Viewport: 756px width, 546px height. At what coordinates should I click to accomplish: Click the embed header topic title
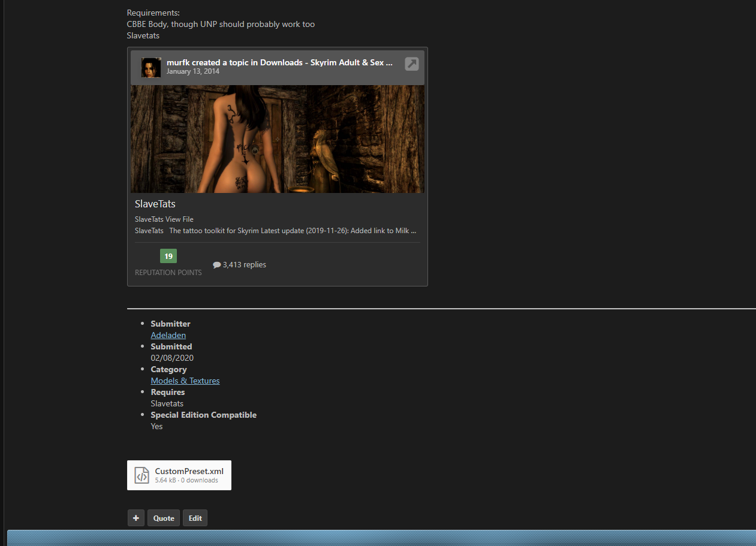(x=279, y=62)
